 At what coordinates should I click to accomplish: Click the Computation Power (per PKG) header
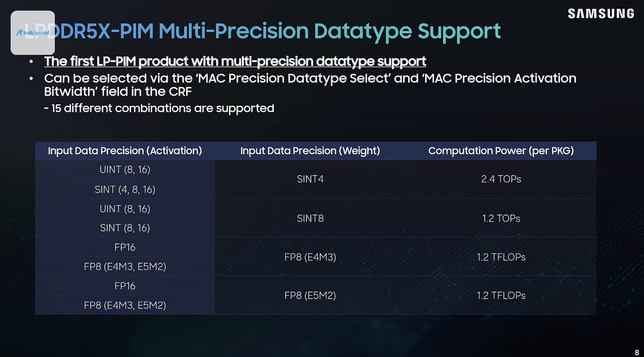(x=501, y=151)
